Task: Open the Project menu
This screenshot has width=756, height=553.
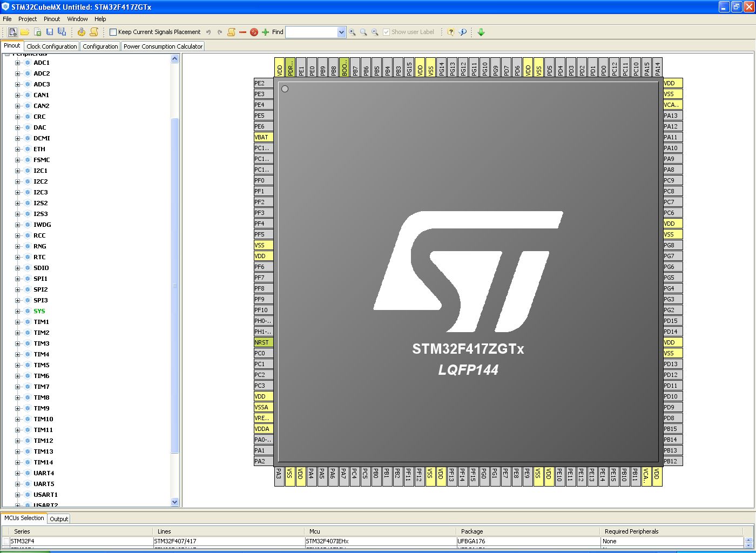Action: point(28,19)
